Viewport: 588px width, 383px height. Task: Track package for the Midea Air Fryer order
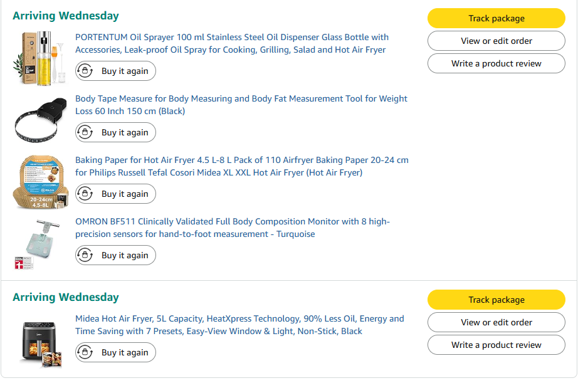tap(496, 300)
